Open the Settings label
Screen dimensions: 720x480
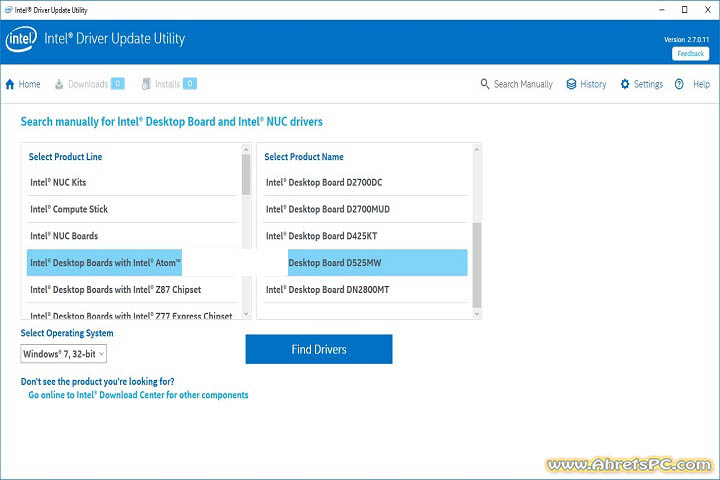click(648, 84)
